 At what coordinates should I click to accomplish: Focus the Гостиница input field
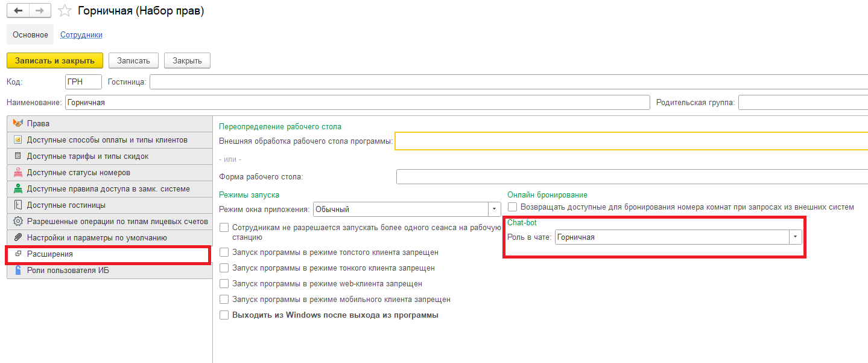pos(508,82)
